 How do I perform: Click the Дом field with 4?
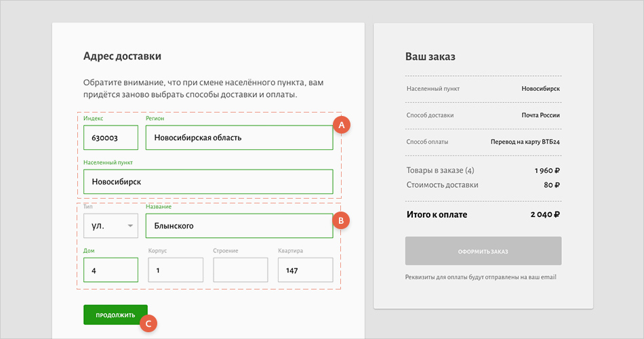coord(110,270)
